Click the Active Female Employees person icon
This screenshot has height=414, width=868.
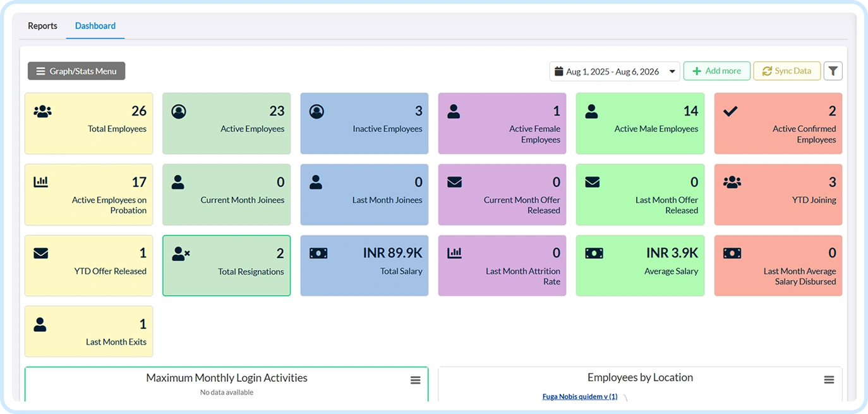click(454, 112)
